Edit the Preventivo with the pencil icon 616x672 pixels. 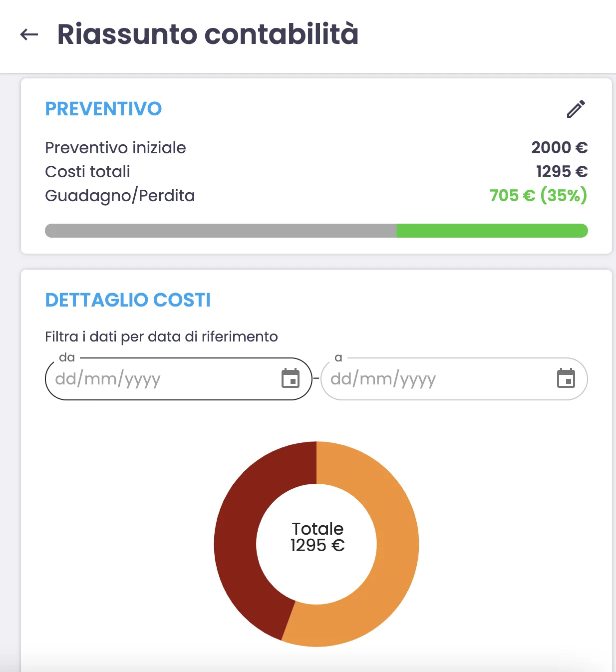(x=576, y=109)
